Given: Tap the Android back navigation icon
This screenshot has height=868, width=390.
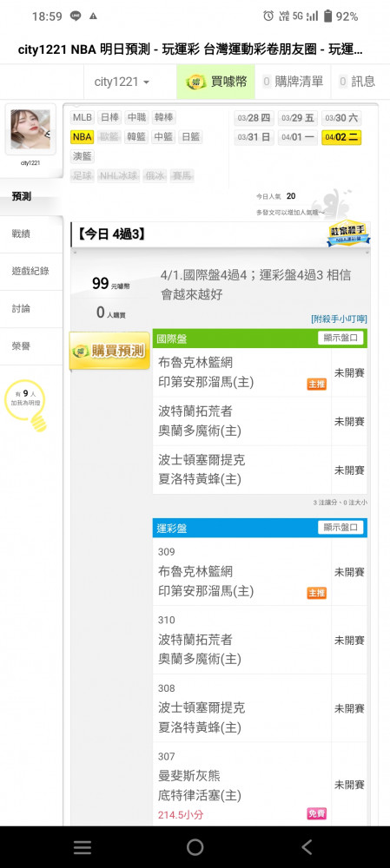Looking at the screenshot, I should (307, 846).
